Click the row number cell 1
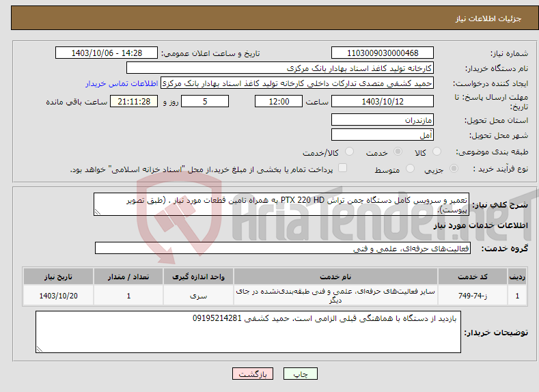This screenshot has height=392, width=539. [x=517, y=296]
